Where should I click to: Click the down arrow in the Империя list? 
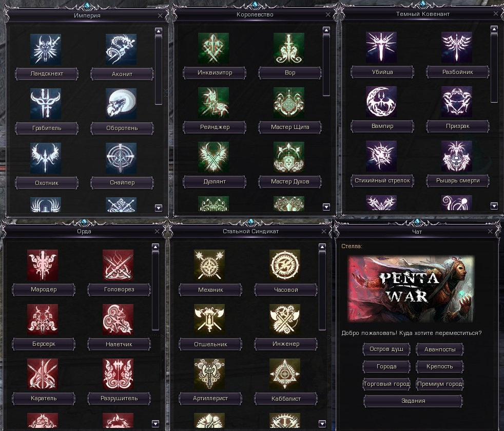pos(159,208)
